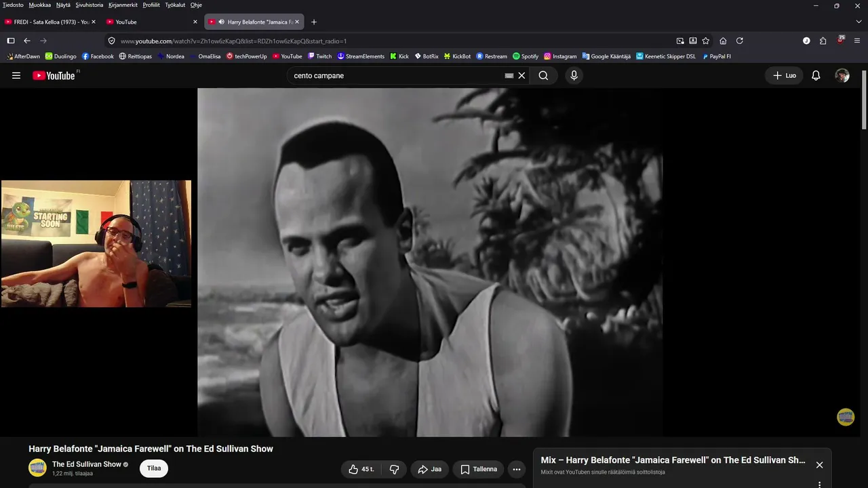Open the Instagram bookmark
Image resolution: width=868 pixels, height=488 pixels.
pos(560,56)
